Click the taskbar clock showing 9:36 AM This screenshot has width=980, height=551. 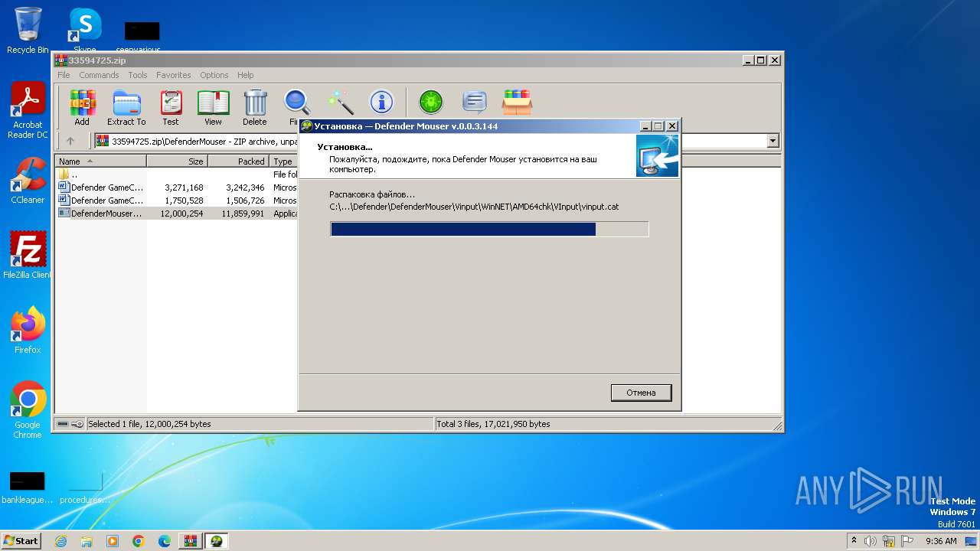click(x=941, y=541)
